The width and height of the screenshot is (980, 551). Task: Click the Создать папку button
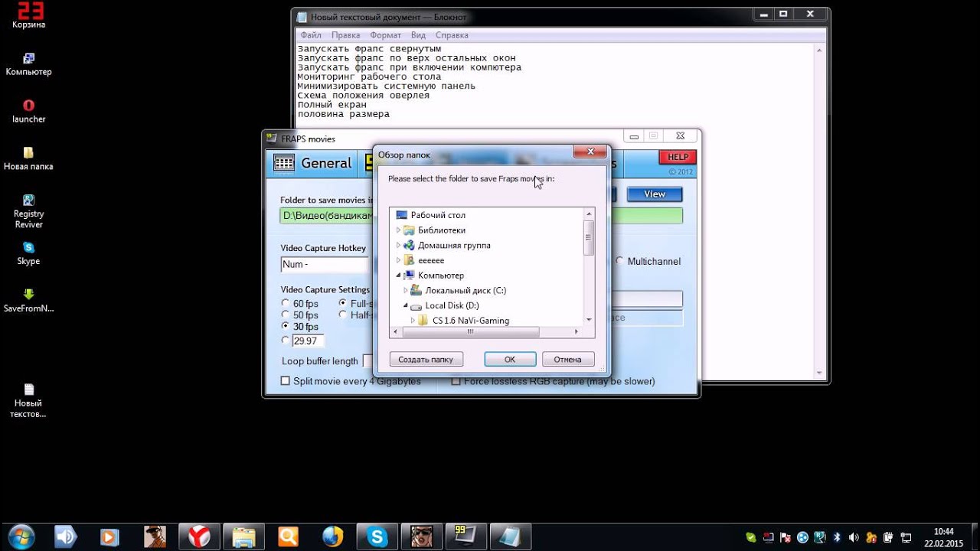point(426,359)
